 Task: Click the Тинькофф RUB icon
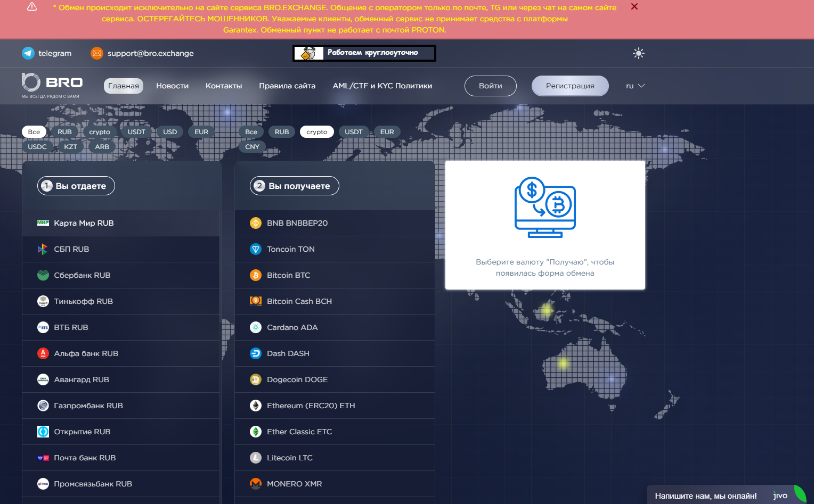coord(43,301)
